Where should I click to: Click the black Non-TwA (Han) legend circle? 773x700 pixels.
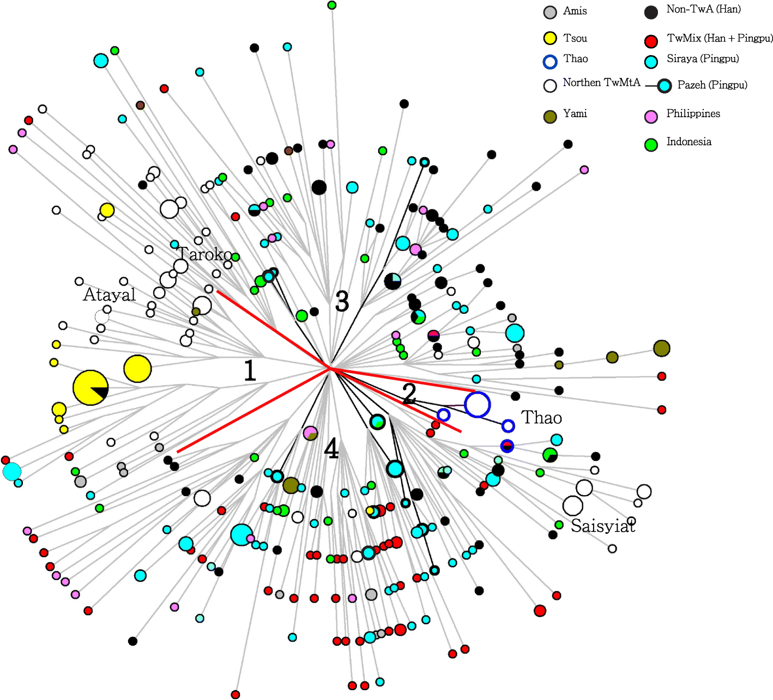tap(651, 13)
